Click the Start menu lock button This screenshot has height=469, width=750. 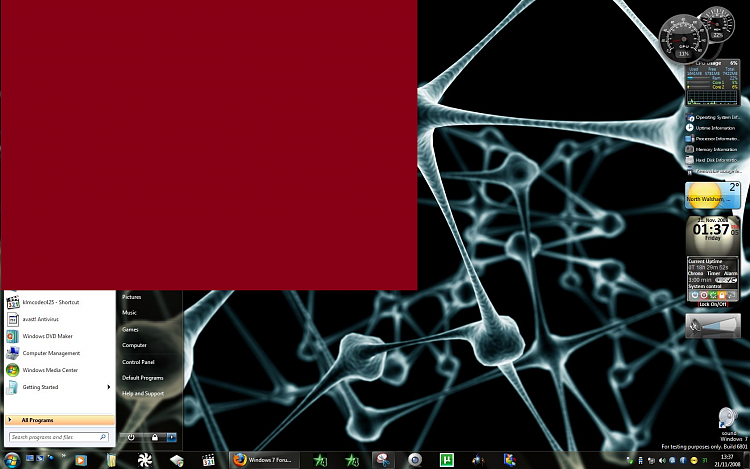[x=154, y=437]
